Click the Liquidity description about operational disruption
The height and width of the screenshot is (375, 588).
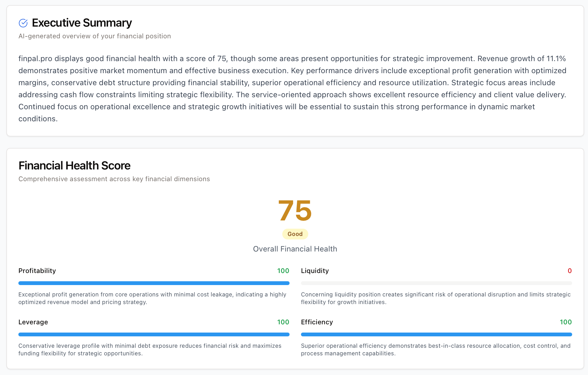436,298
